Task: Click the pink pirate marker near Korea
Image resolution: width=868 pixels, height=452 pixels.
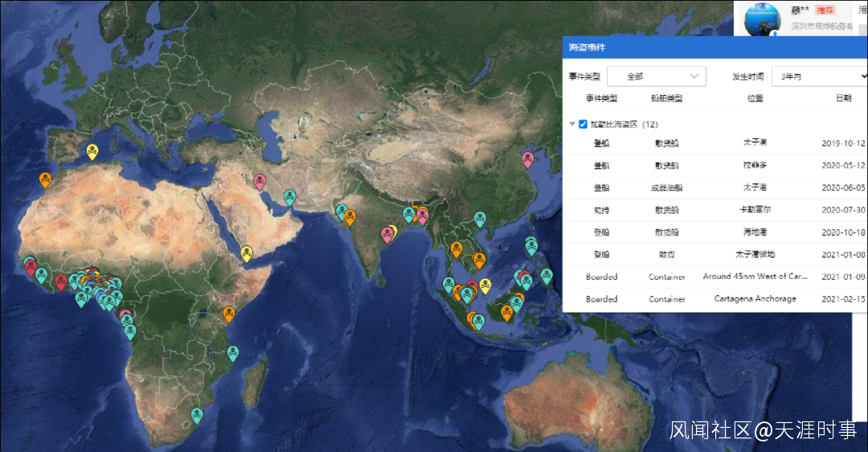Action: click(x=528, y=158)
